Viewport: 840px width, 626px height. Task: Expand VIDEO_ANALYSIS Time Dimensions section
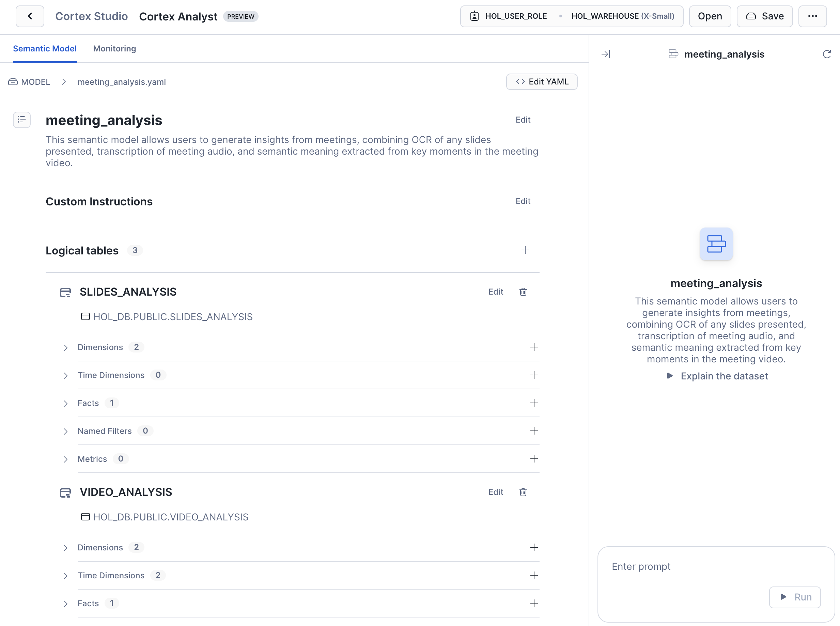[x=65, y=576]
